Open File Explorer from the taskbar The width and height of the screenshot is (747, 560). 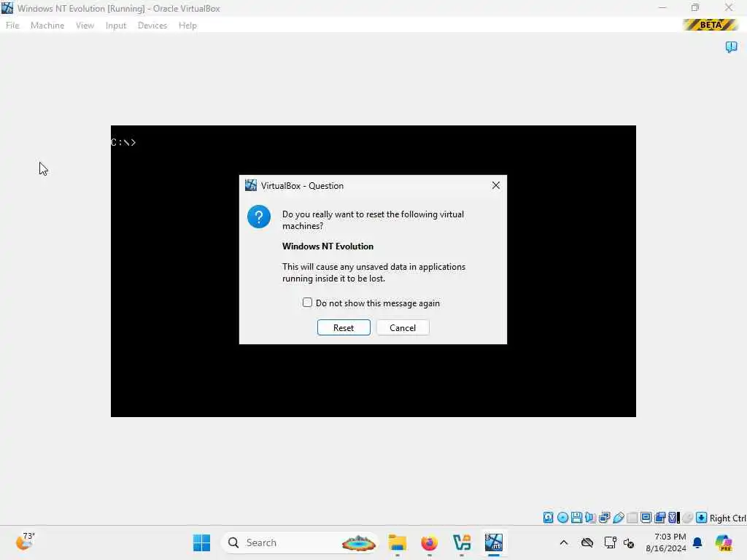[398, 542]
